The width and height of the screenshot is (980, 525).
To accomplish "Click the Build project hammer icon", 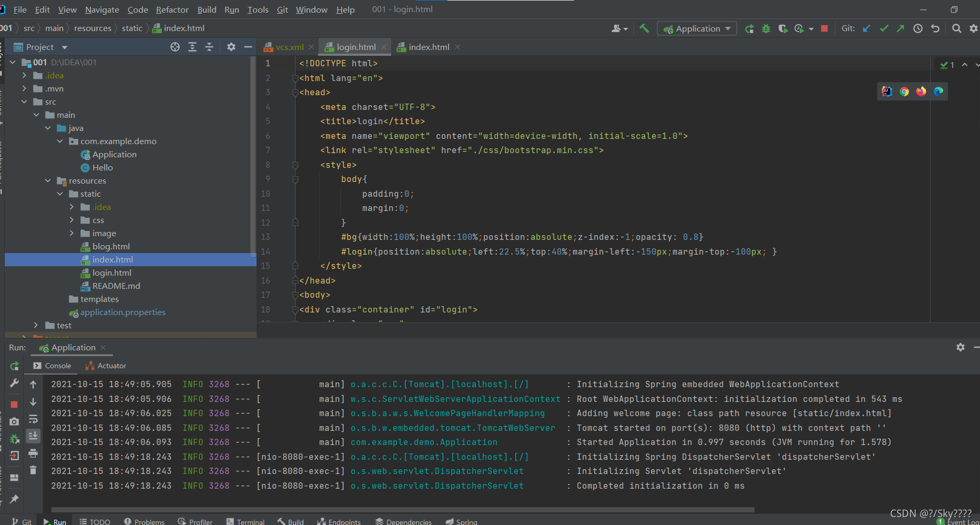I will (644, 28).
